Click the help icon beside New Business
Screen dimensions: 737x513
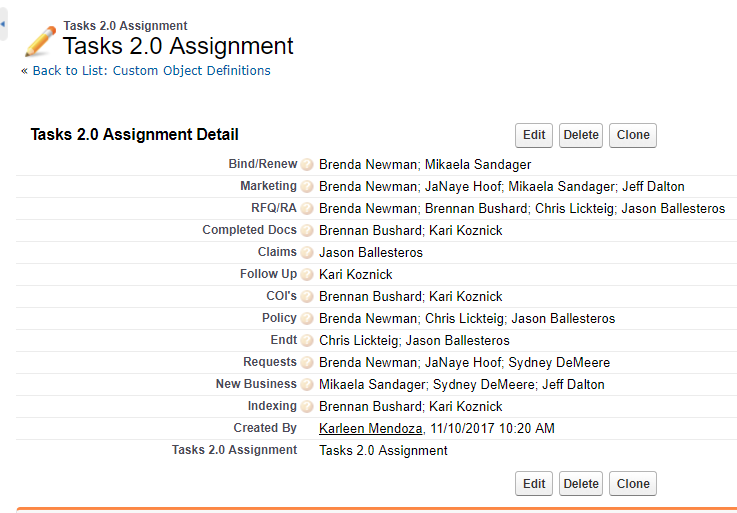[307, 385]
